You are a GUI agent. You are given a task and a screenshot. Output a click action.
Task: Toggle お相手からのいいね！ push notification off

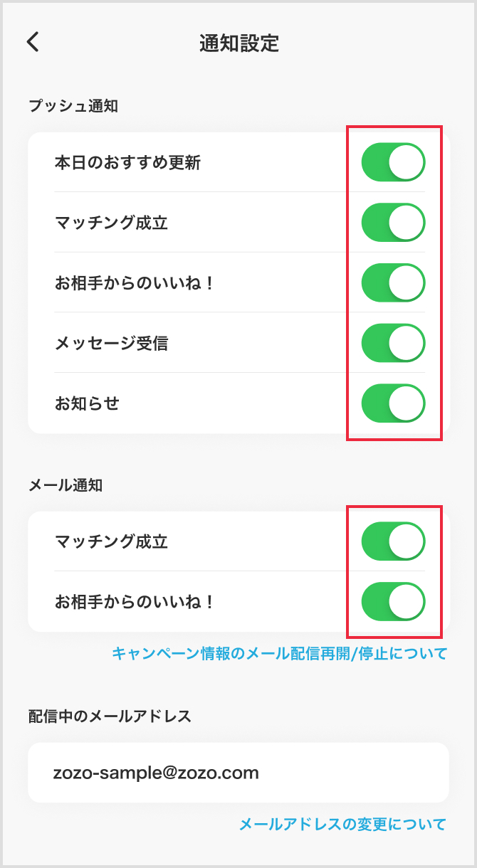point(392,282)
